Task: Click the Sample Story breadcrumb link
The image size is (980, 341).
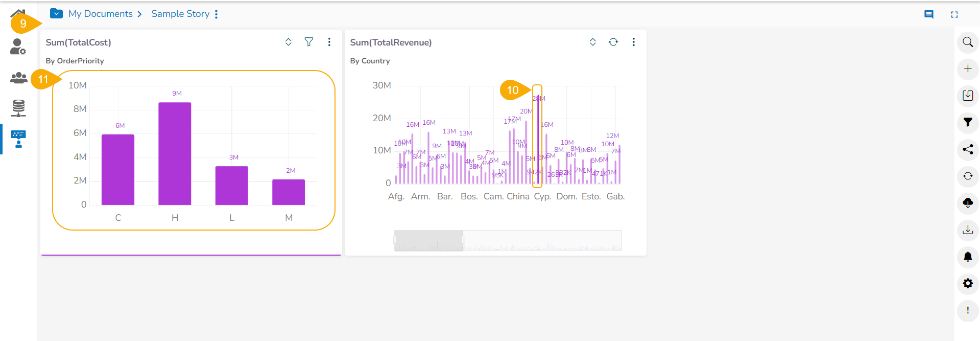Action: tap(180, 14)
